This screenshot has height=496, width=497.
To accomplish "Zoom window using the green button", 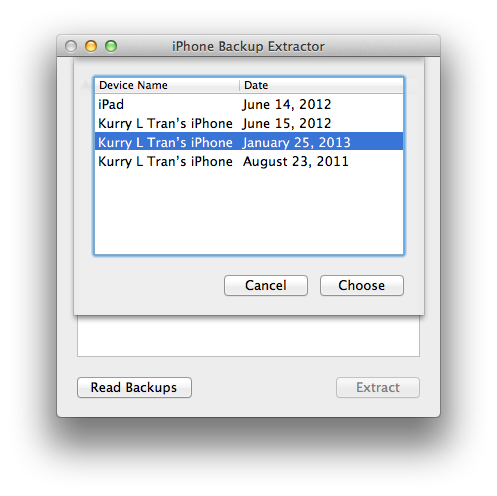I will click(111, 46).
